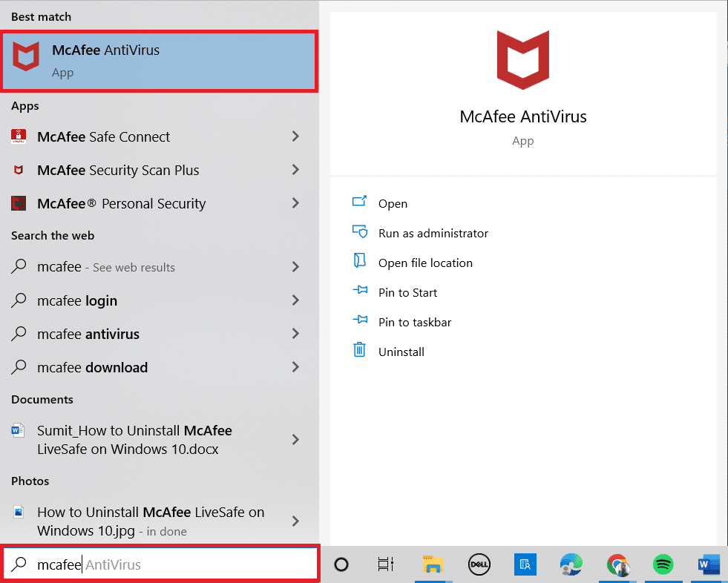Click the magnifier icon in the search box

pyautogui.click(x=19, y=564)
